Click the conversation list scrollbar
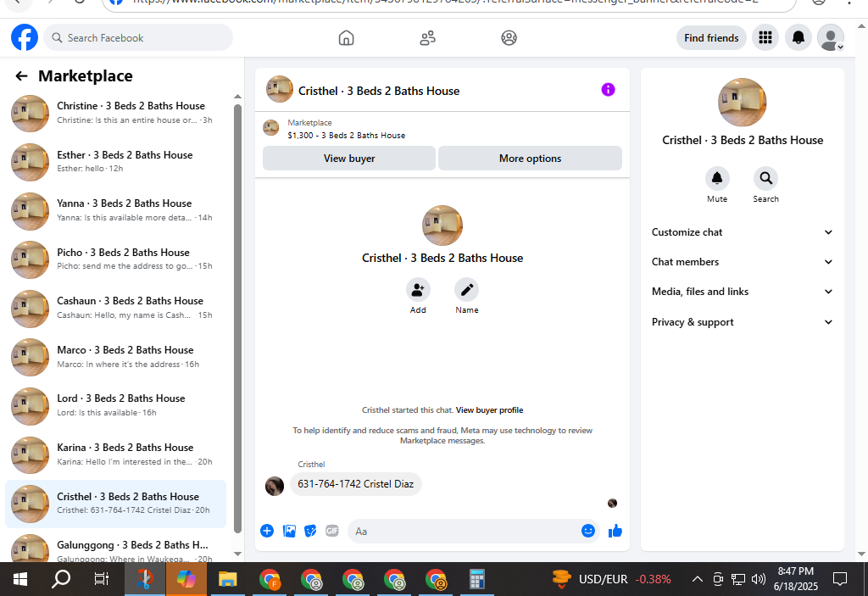Viewport: 868px width, 596px height. tap(237, 319)
